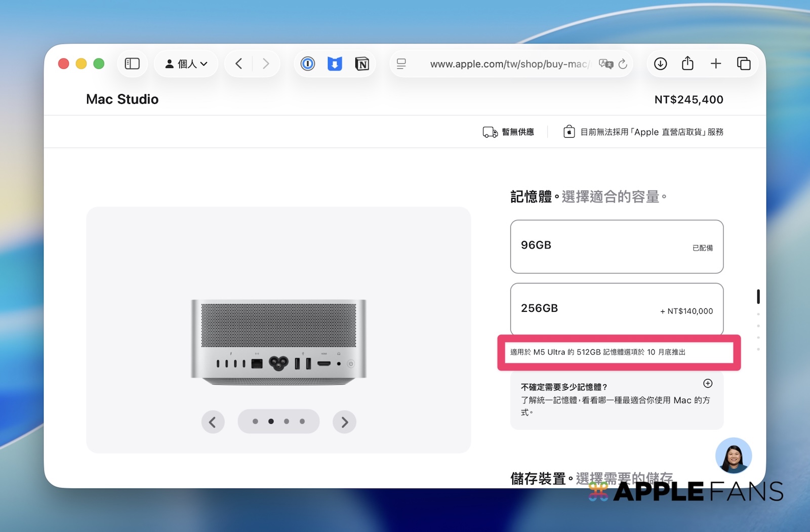Open the 1Password extension

(308, 64)
